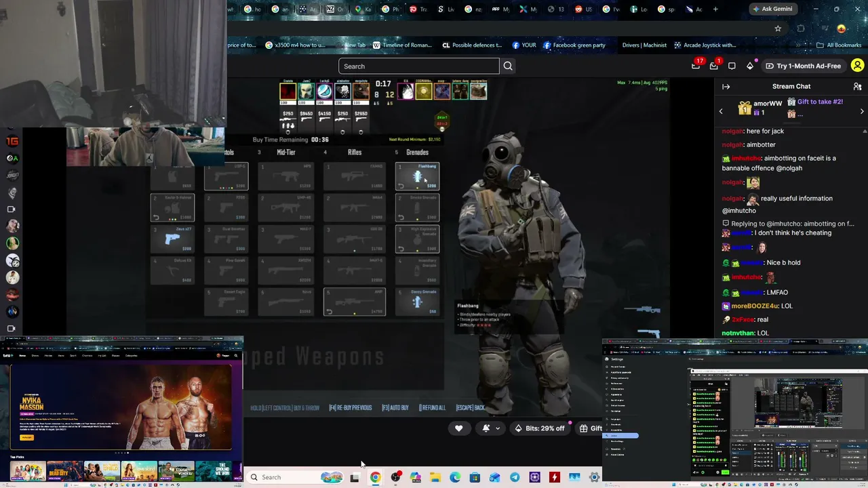868x488 pixels.
Task: Click the Ask Gemini button
Action: (774, 9)
